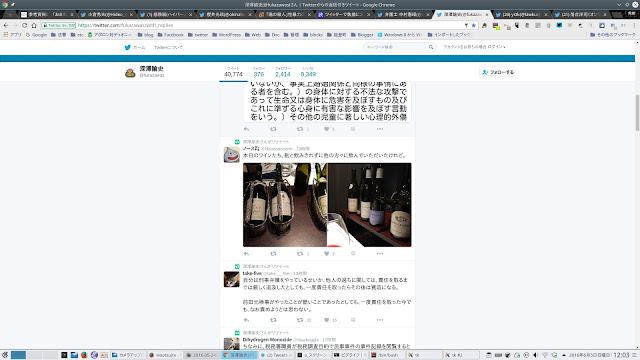The width and height of the screenshot is (640, 360).
Task: Switch to (2) Tweets taskbar window
Action: pos(277,355)
